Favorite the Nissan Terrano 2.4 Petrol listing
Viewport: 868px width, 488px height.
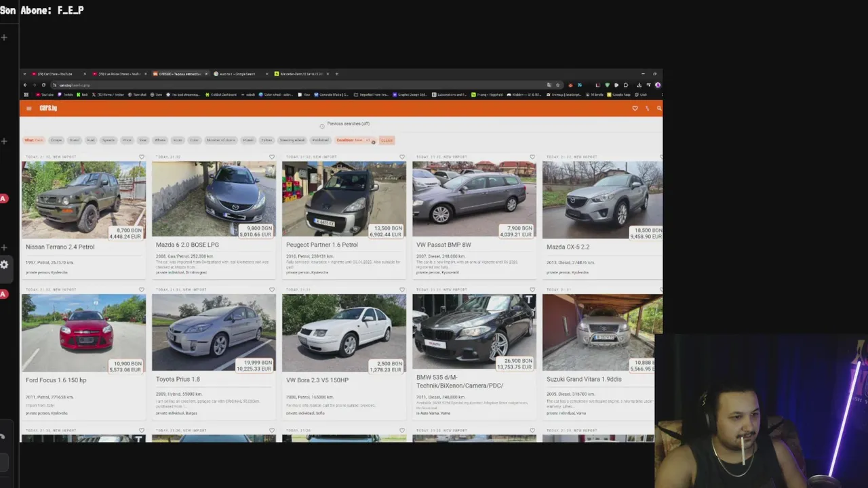pyautogui.click(x=142, y=157)
